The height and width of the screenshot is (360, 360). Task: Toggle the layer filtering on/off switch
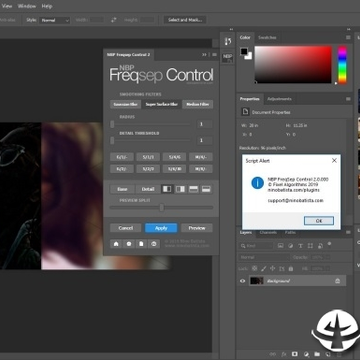(330, 244)
